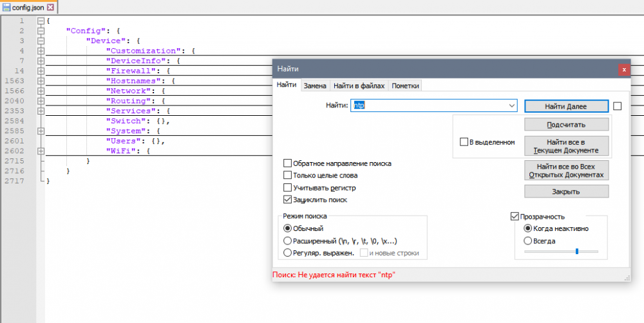Collapse the "Device" fold marker
Image resolution: width=644 pixels, height=323 pixels.
point(41,41)
